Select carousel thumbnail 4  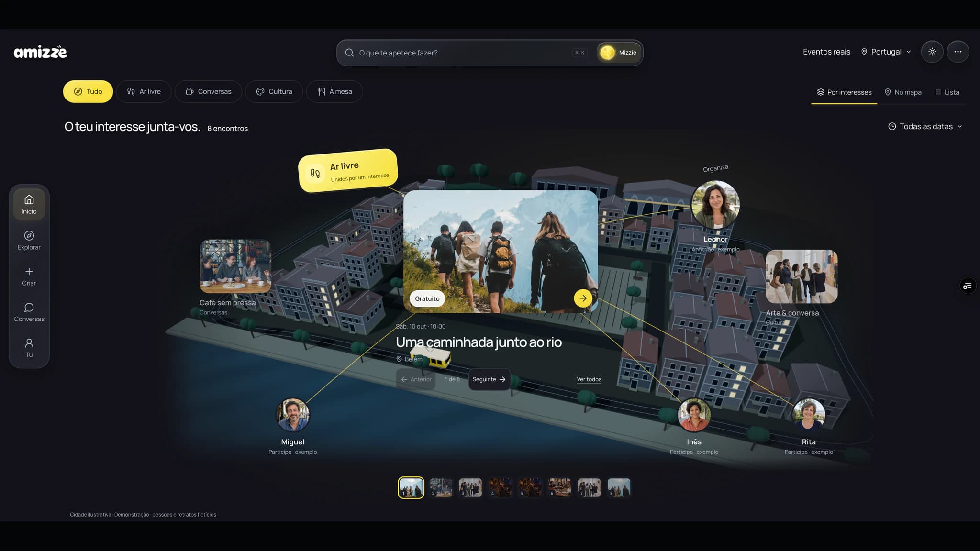click(500, 488)
